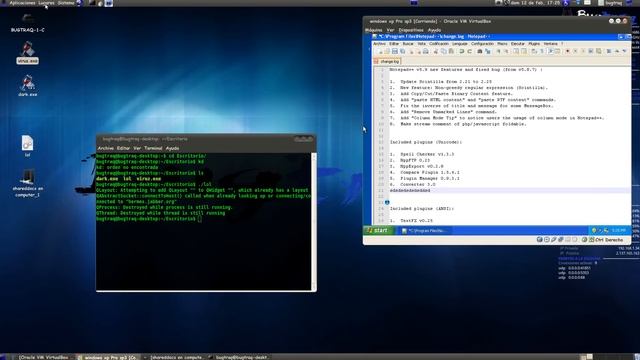Click New file icon in Notepad++ toolbar
The width and height of the screenshot is (640, 360).
point(380,51)
